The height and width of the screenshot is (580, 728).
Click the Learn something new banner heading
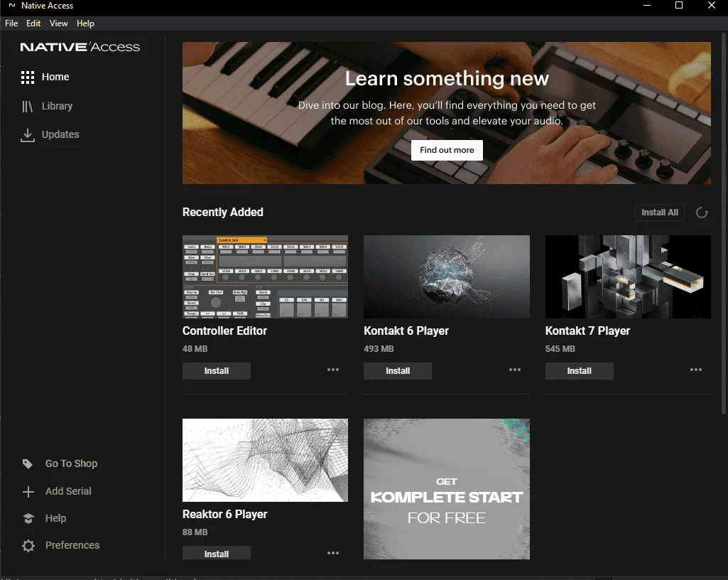point(447,78)
